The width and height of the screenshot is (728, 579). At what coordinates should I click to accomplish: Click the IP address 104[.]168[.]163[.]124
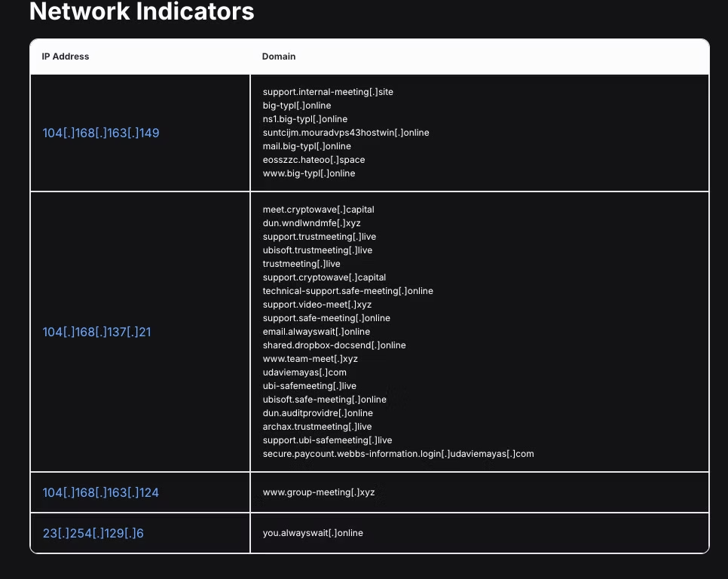click(100, 492)
